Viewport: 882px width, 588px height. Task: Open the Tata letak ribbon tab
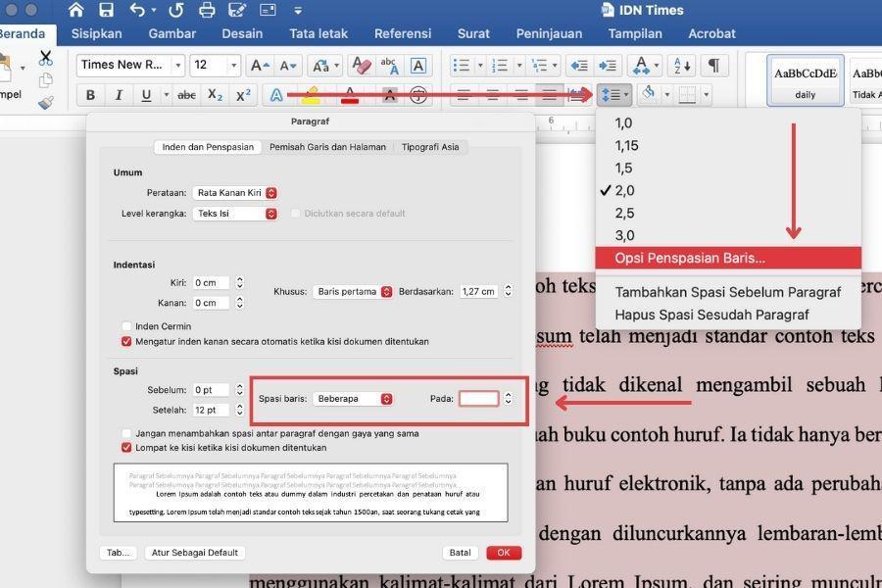point(318,33)
